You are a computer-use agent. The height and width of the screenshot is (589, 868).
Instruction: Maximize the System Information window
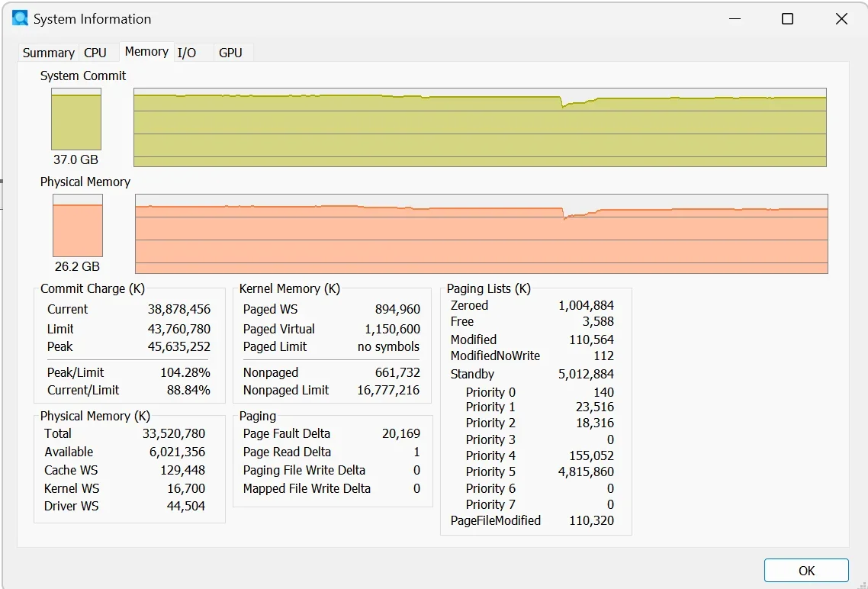point(788,19)
